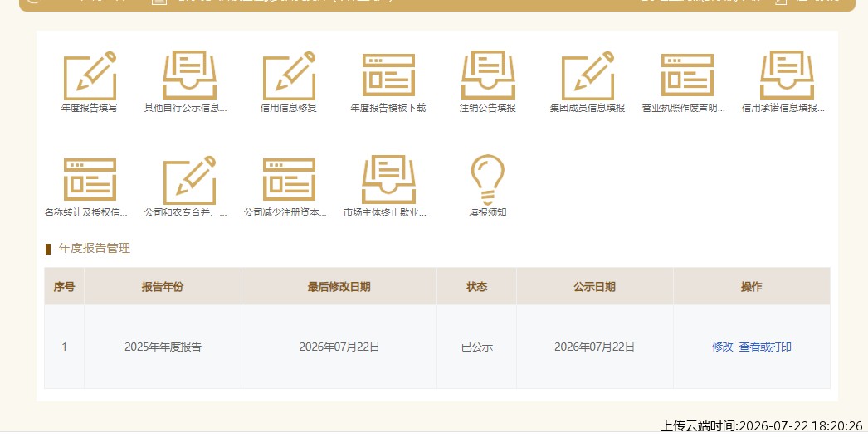This screenshot has width=868, height=437.
Task: Click 营业执照作废声明 icon
Action: pos(688,75)
